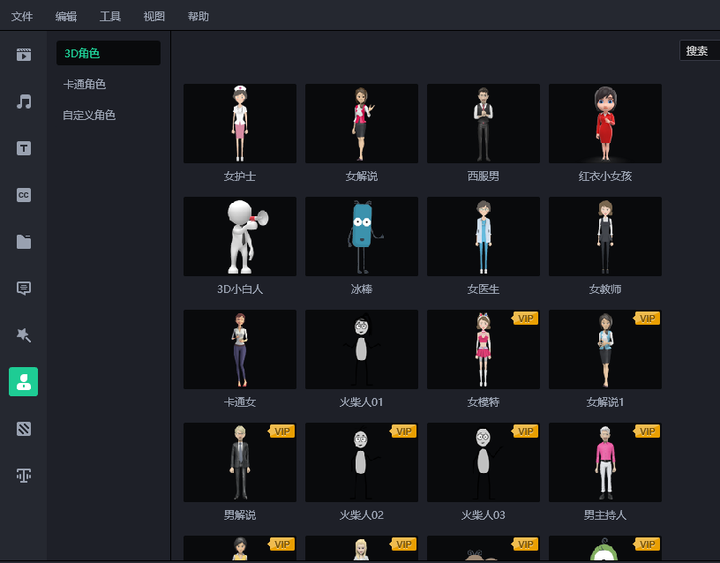Click the 红衣小女孩 name label
Image resolution: width=720 pixels, height=563 pixels.
point(605,176)
